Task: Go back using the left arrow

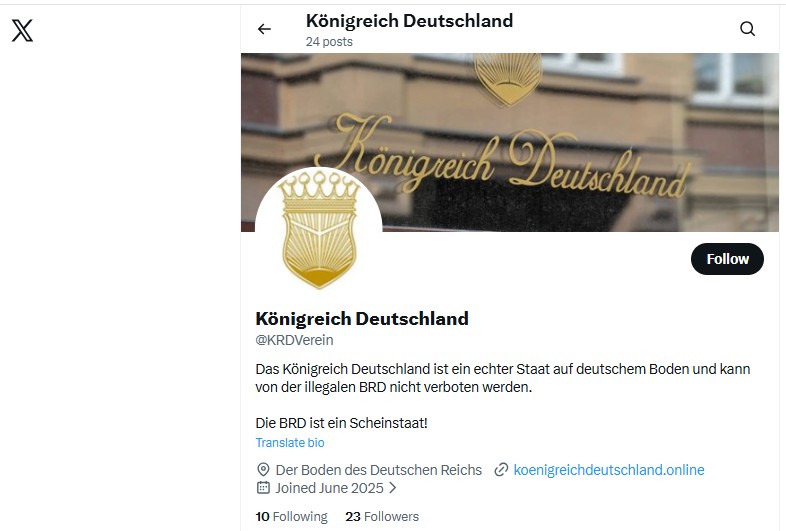Action: [x=264, y=29]
